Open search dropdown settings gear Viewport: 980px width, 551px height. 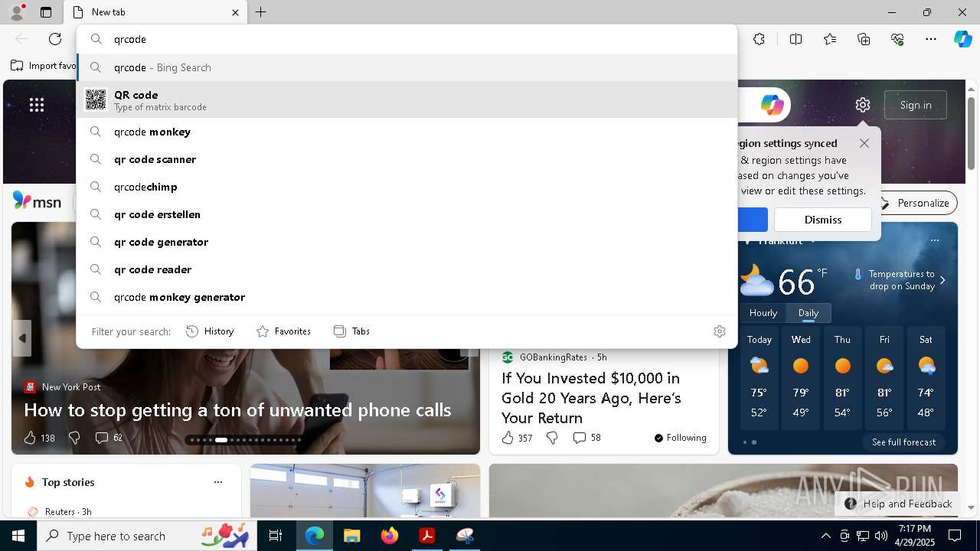tap(720, 331)
